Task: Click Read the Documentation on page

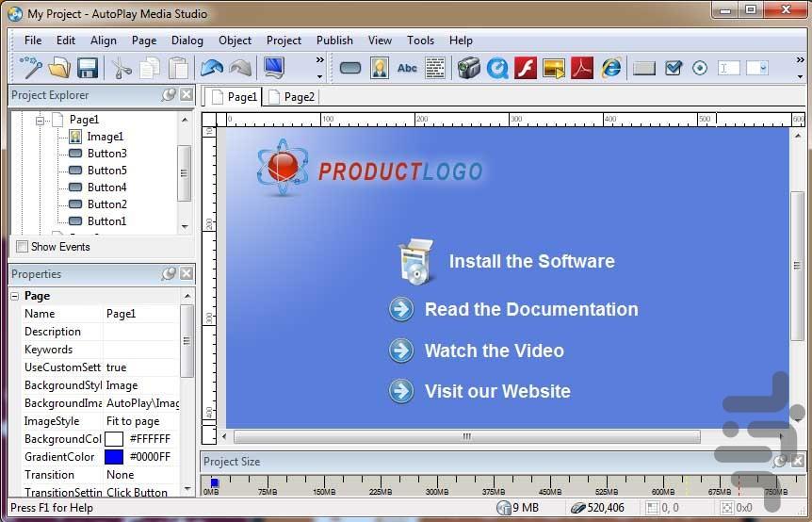Action: [531, 309]
